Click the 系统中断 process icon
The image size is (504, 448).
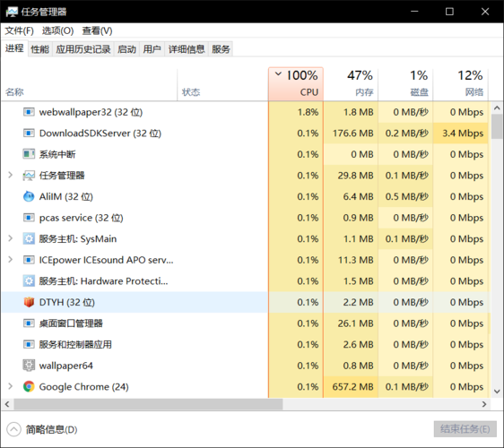[29, 154]
